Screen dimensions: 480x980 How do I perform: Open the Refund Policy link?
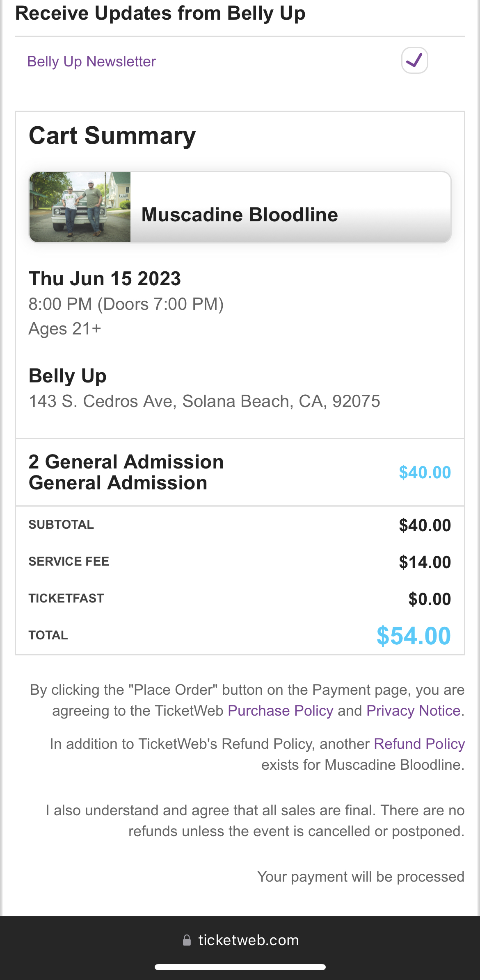click(x=419, y=744)
